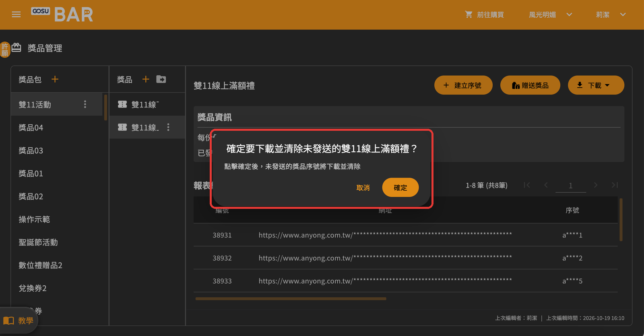Go to previous page of the table
The image size is (644, 336).
click(x=546, y=185)
